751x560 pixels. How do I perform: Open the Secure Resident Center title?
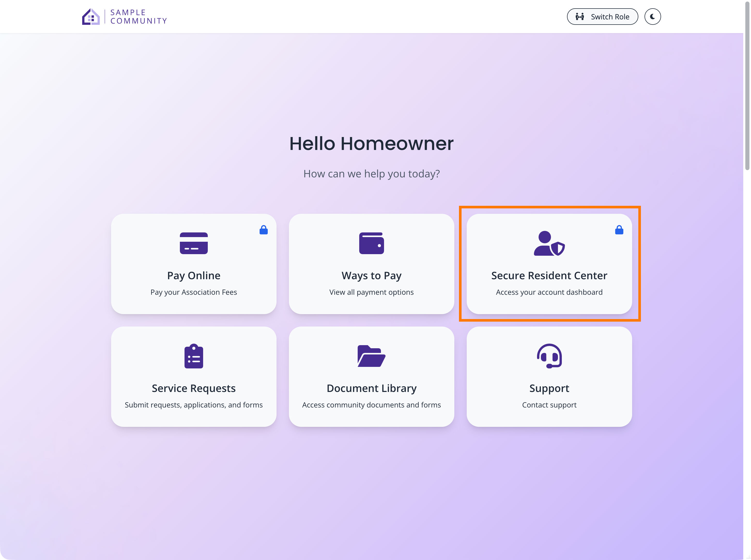point(549,276)
